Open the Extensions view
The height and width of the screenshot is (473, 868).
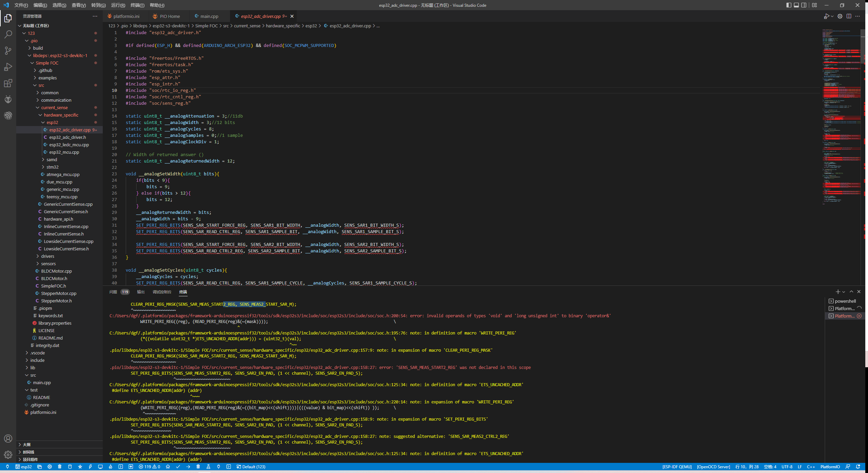tap(8, 83)
